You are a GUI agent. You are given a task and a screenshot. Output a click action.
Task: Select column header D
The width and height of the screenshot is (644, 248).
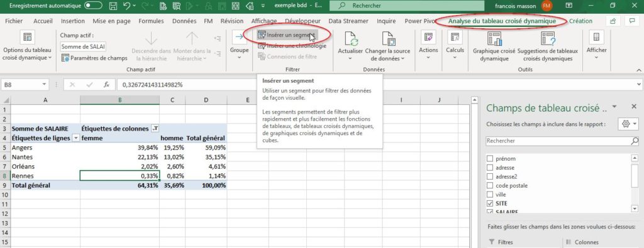tap(206, 100)
